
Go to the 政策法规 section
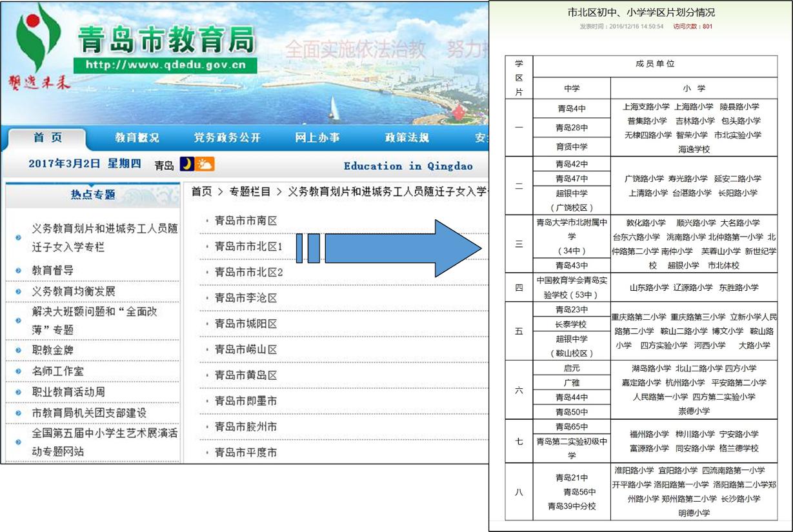point(407,138)
